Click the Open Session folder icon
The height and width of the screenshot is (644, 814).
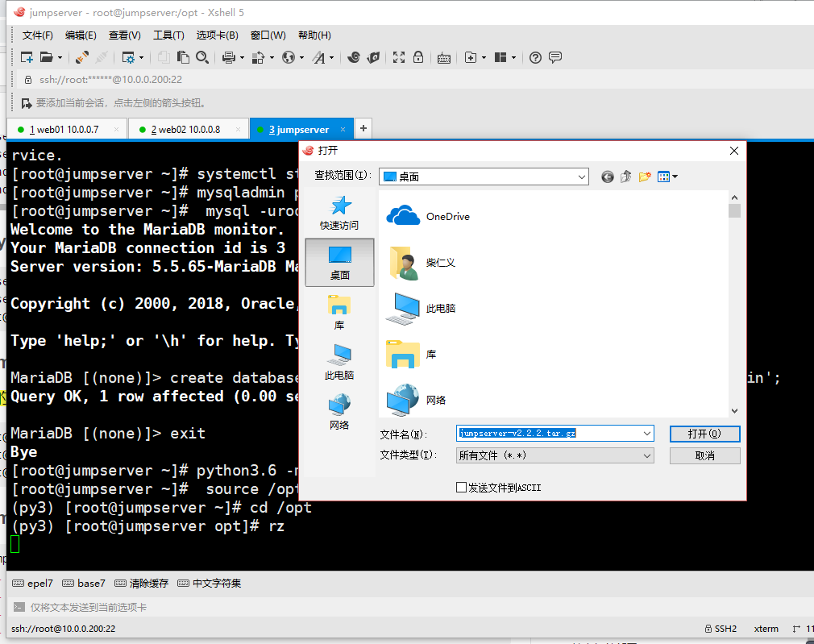pos(47,57)
